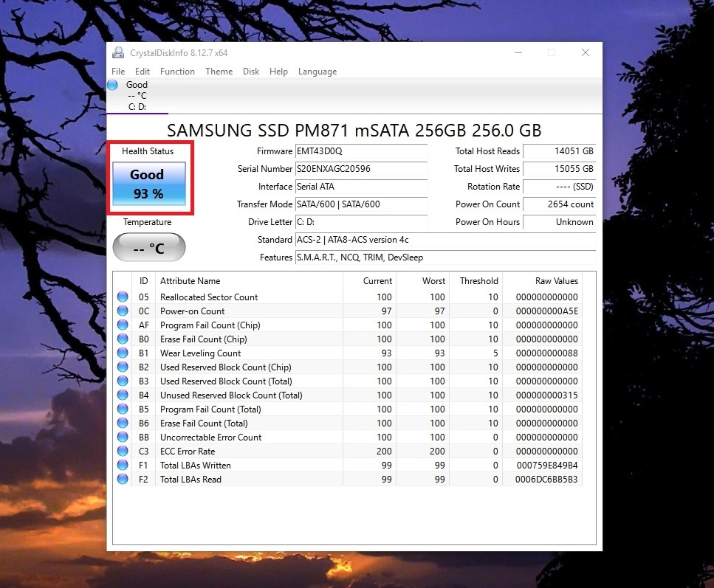Select the Total LBAs Written text
Viewport: 714px width, 588px height.
[196, 466]
